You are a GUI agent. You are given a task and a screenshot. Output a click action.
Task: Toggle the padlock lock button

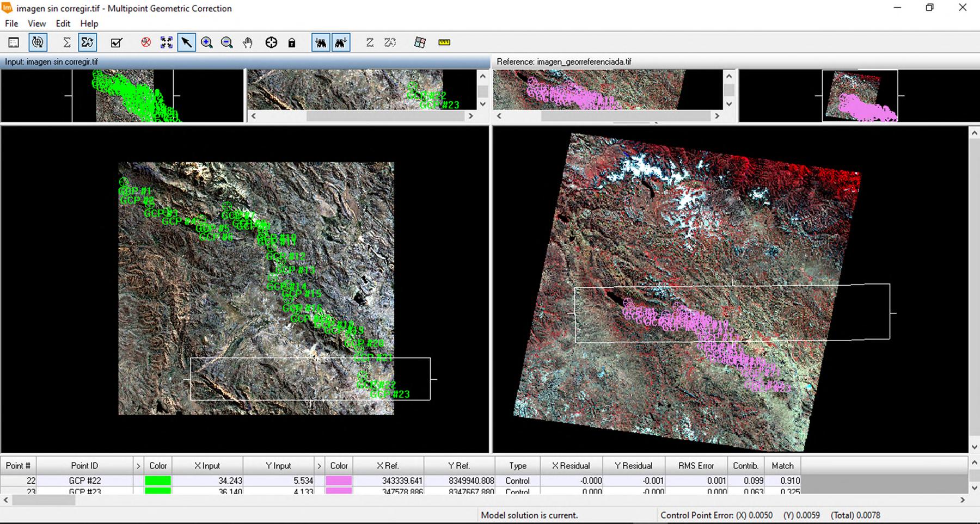coord(292,42)
